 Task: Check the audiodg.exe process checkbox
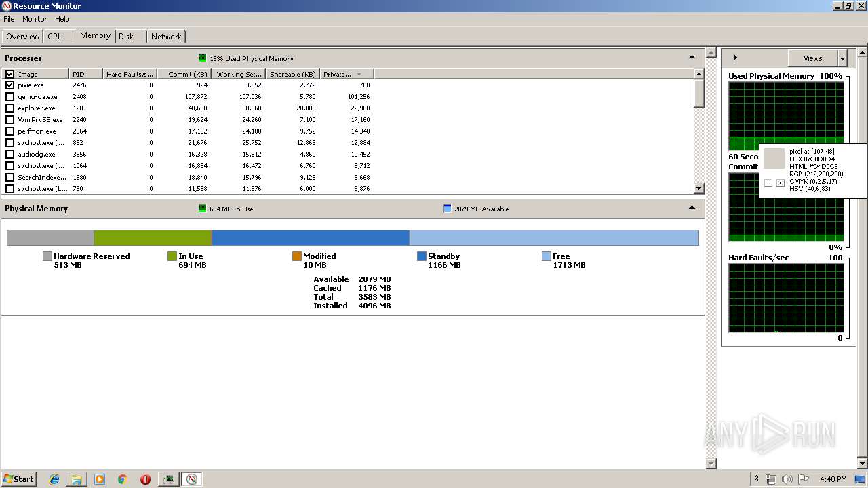[x=9, y=155]
